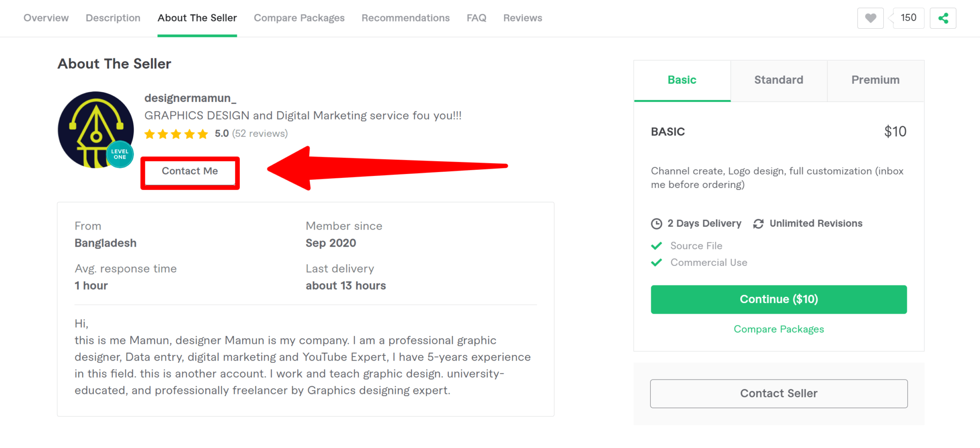
Task: Click the Contact Seller button
Action: pyautogui.click(x=779, y=393)
